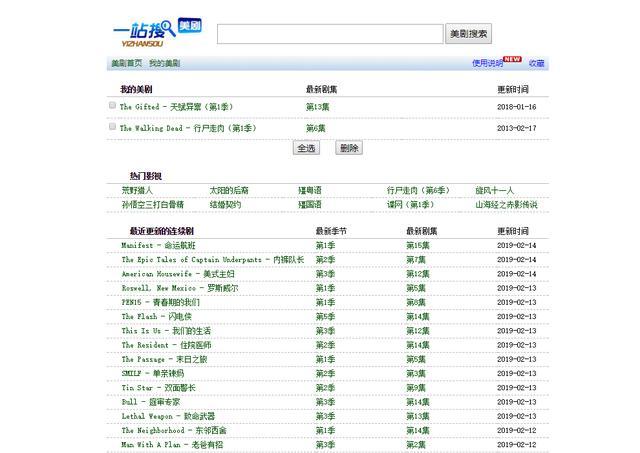Screen dimensions: 640x453
Task: Open Tin Star - 双面警长
Action: click(x=158, y=388)
